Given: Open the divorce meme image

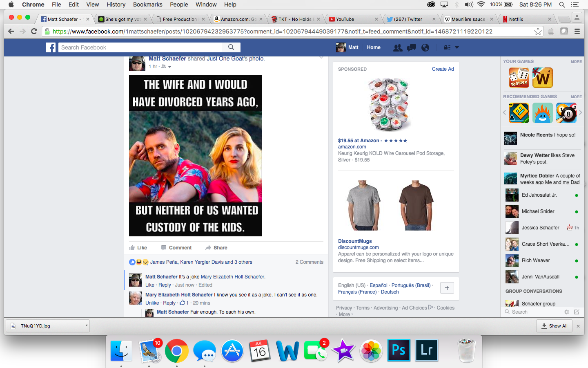Looking at the screenshot, I should tap(195, 156).
